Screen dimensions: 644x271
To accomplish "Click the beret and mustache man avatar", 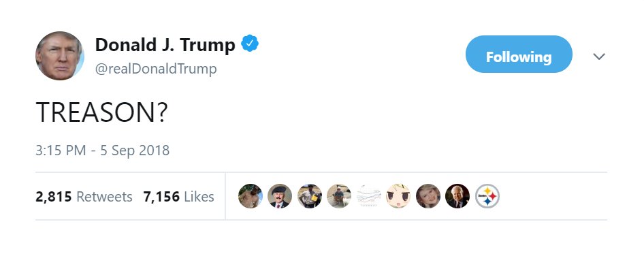I will pyautogui.click(x=280, y=196).
